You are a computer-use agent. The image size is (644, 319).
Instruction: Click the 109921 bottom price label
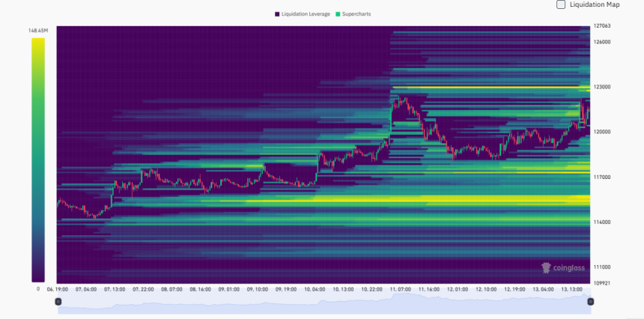pos(602,283)
